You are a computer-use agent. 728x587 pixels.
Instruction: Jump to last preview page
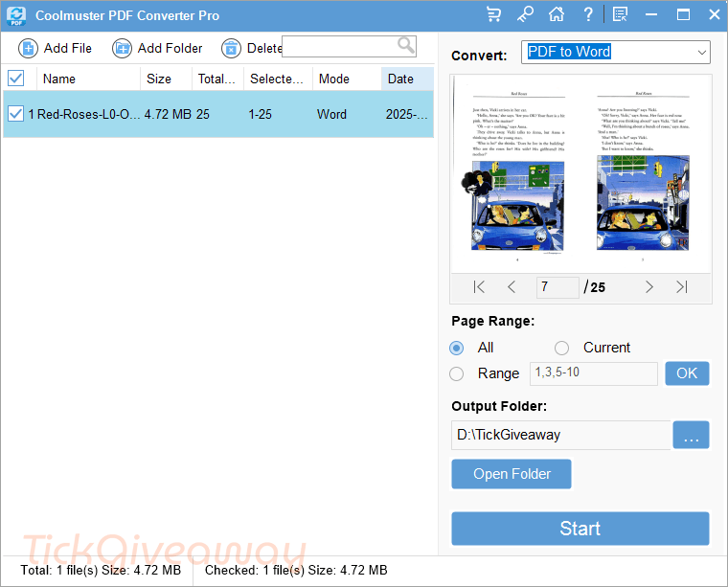click(x=682, y=286)
